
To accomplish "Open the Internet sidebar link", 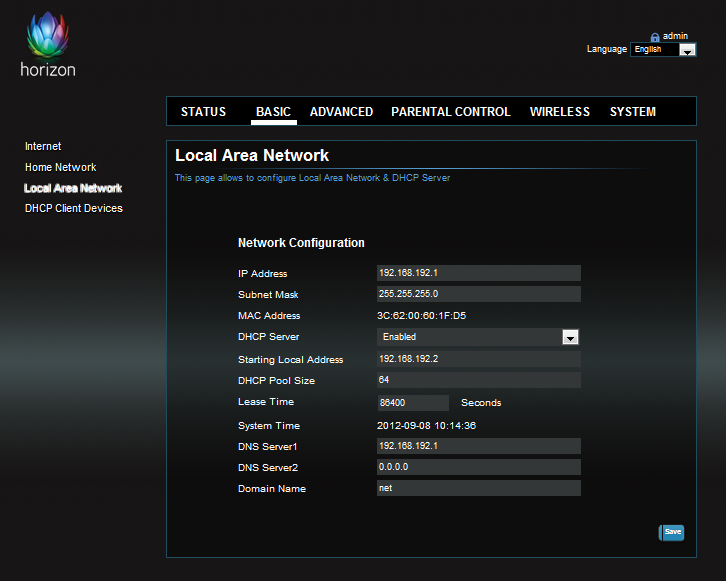I will [43, 146].
